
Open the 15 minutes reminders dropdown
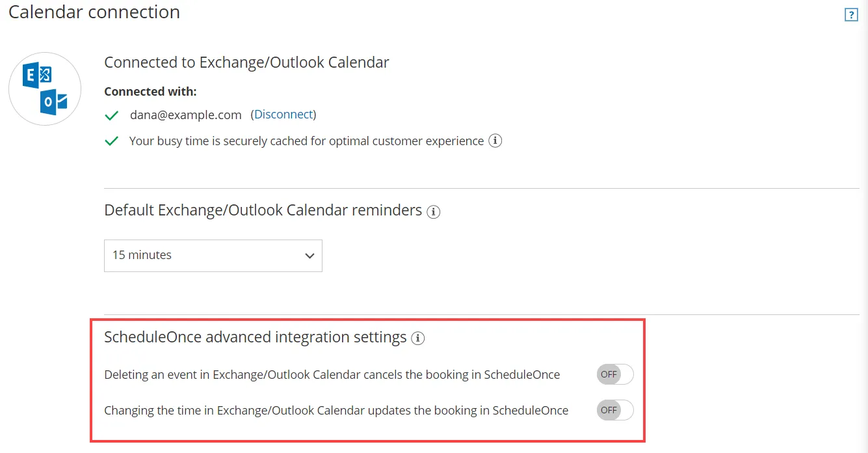213,255
